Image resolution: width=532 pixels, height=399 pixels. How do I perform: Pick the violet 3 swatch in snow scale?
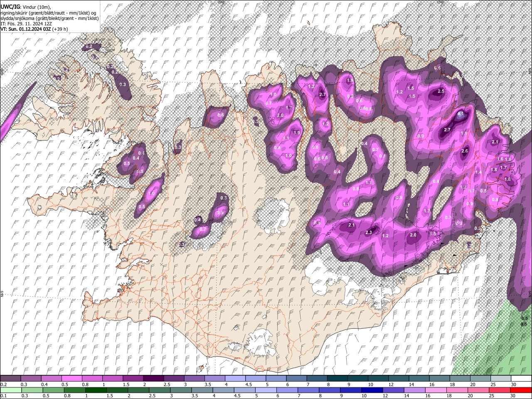click(194, 378)
